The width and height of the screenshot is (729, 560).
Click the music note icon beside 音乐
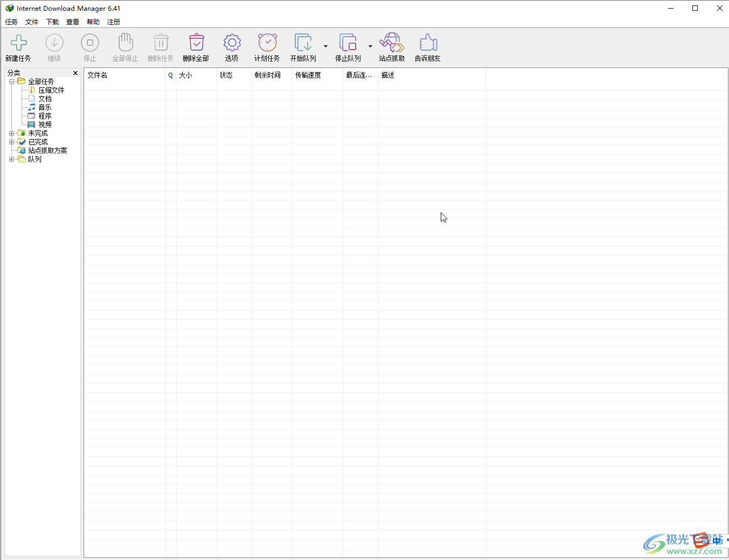click(32, 107)
